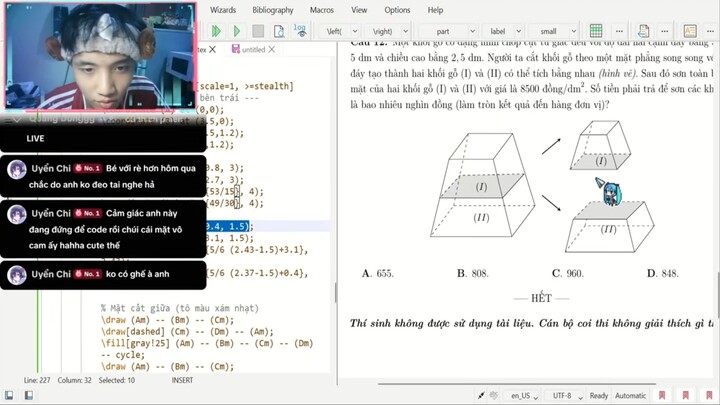Open the View menu

tap(359, 10)
